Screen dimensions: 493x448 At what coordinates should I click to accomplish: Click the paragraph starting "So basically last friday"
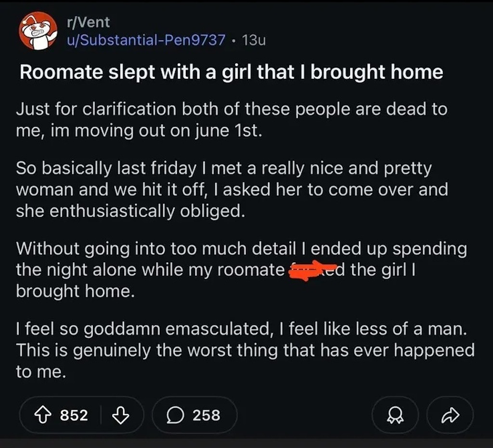point(231,190)
